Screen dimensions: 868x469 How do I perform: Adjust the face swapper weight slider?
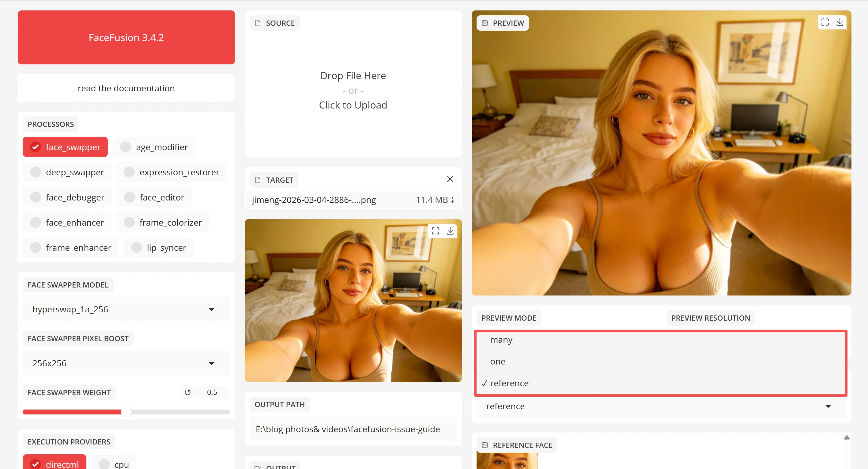(126, 412)
